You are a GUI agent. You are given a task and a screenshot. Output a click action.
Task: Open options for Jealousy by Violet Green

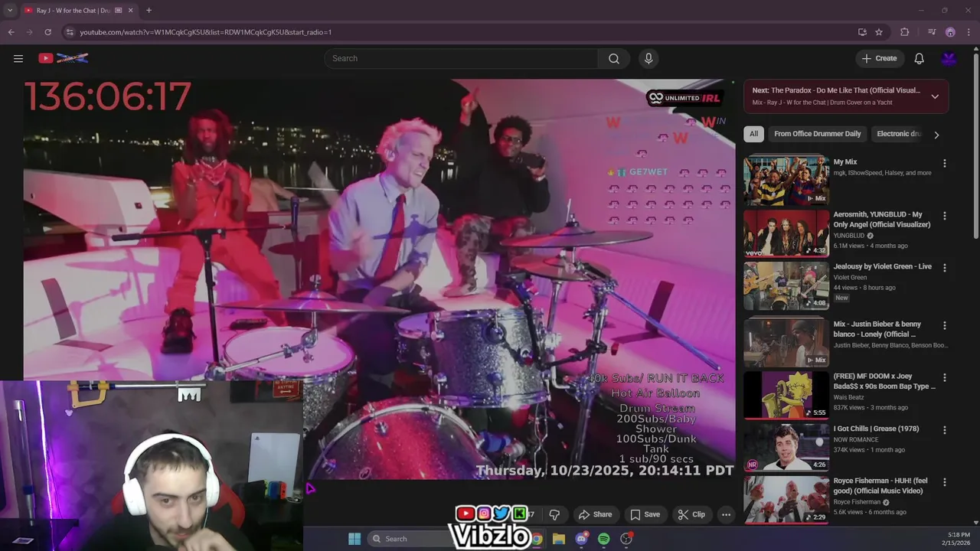coord(944,268)
